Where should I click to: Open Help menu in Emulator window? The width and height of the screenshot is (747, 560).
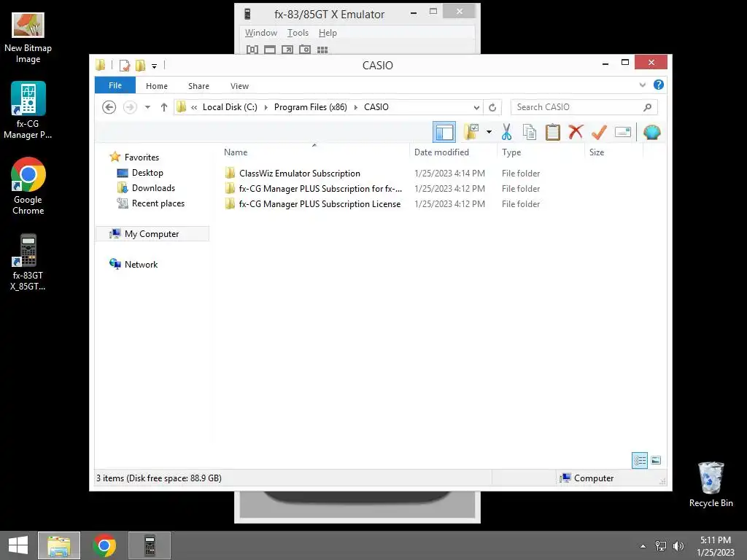[x=328, y=32]
